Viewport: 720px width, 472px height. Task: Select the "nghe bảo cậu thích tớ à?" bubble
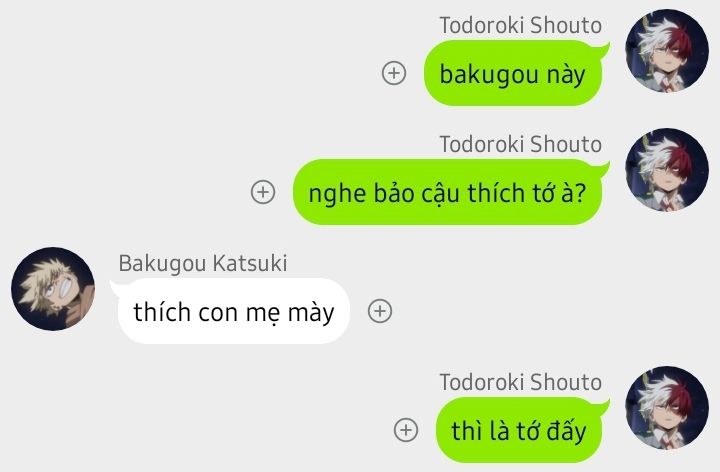448,192
